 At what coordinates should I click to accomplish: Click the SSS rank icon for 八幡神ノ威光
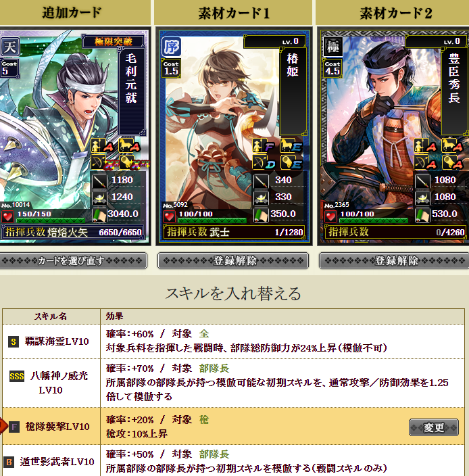pos(17,377)
